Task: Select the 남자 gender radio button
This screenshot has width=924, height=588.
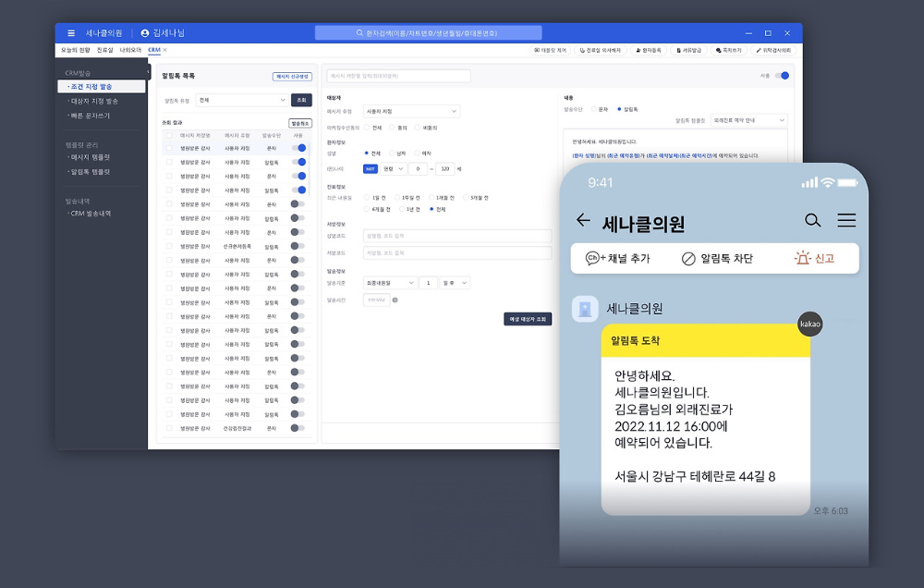Action: tap(392, 153)
